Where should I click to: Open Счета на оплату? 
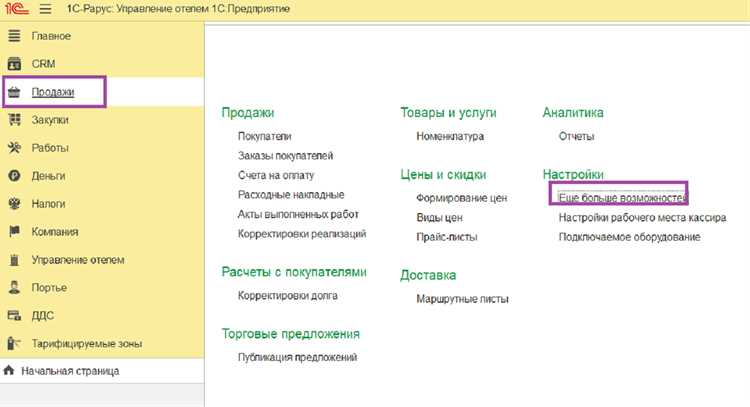click(276, 176)
